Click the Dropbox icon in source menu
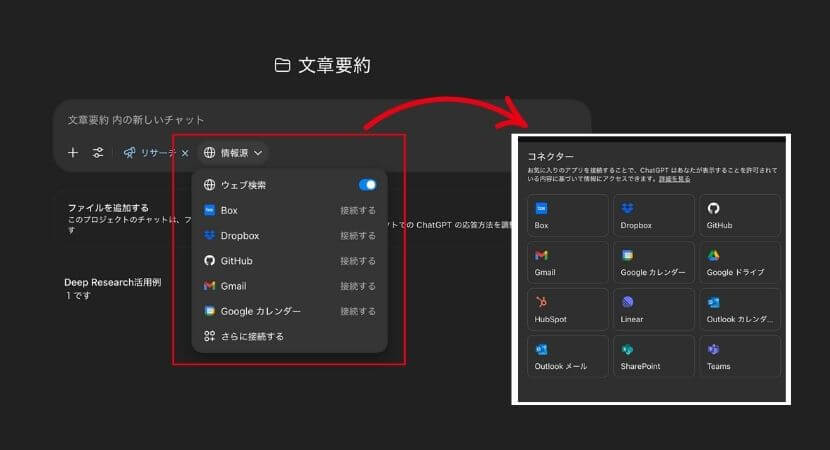The image size is (830, 450). [210, 235]
